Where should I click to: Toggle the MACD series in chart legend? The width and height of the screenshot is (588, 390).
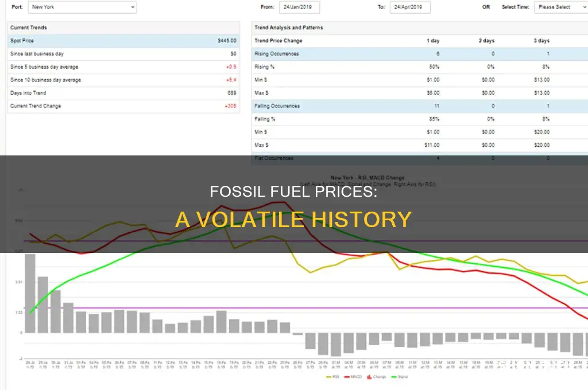click(353, 377)
